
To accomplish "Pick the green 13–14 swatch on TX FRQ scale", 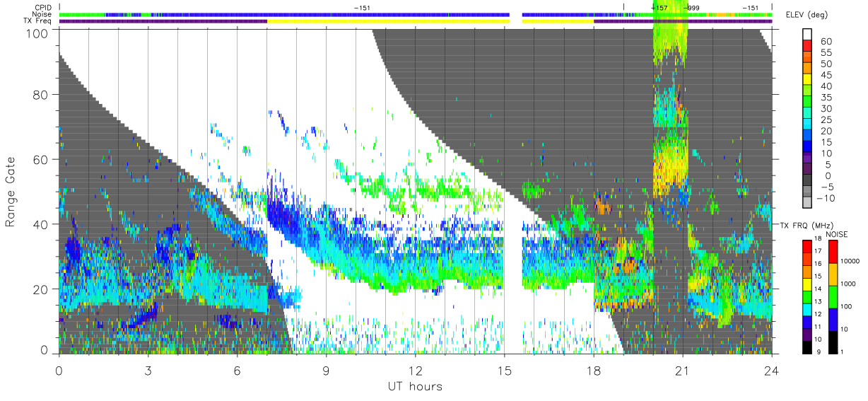I will click(808, 297).
